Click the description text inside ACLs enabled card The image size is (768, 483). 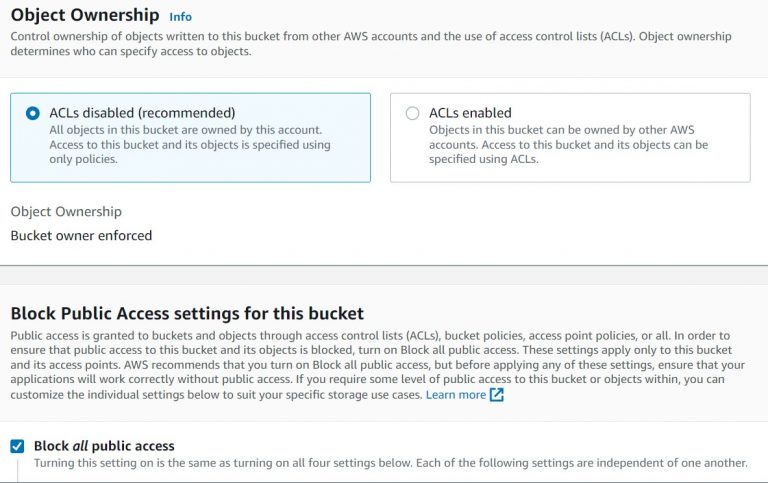click(568, 144)
